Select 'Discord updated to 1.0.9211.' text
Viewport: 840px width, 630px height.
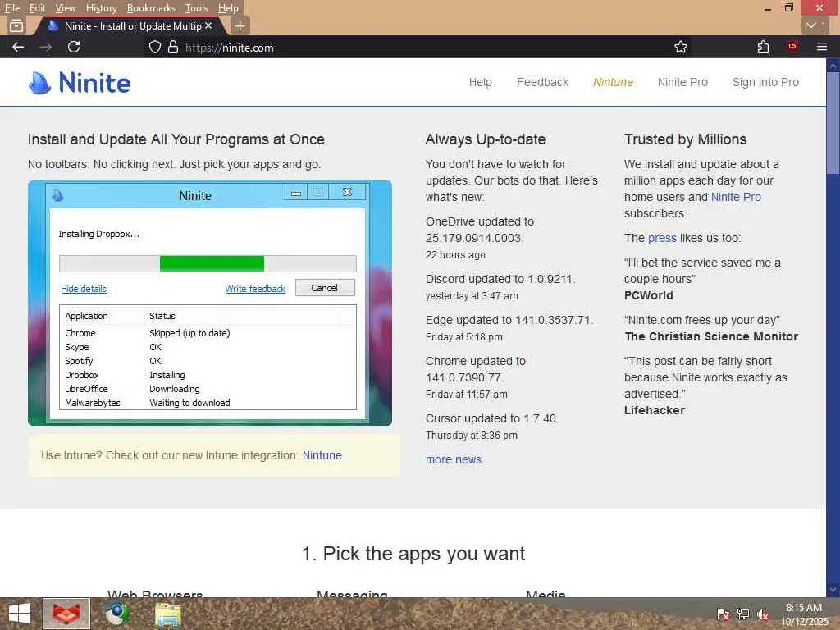(500, 279)
